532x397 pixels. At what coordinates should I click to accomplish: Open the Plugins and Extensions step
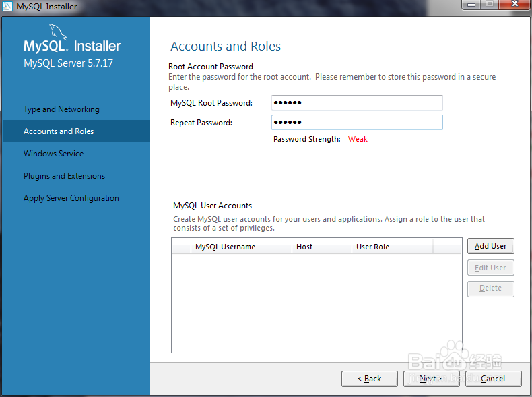64,176
